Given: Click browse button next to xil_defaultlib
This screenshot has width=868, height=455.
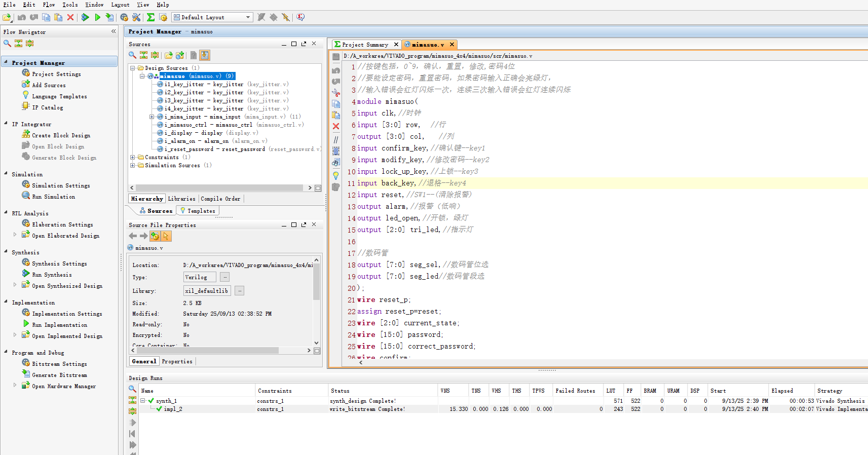Looking at the screenshot, I should (240, 290).
